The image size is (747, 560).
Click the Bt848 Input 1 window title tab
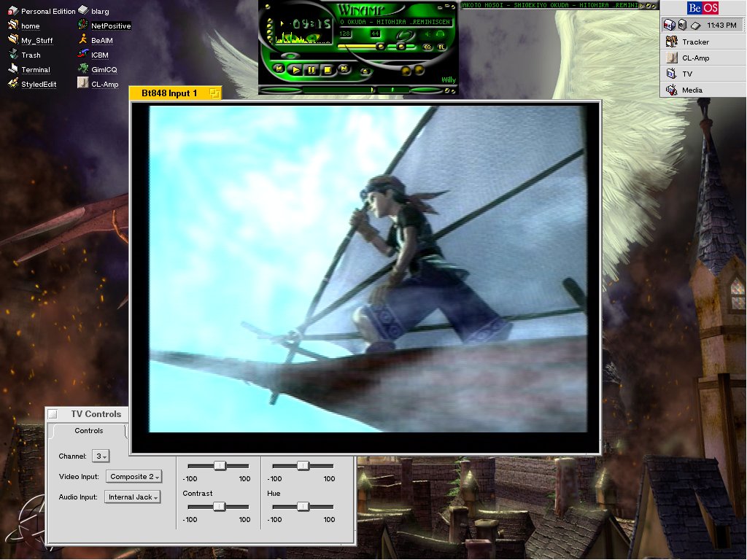tap(175, 93)
